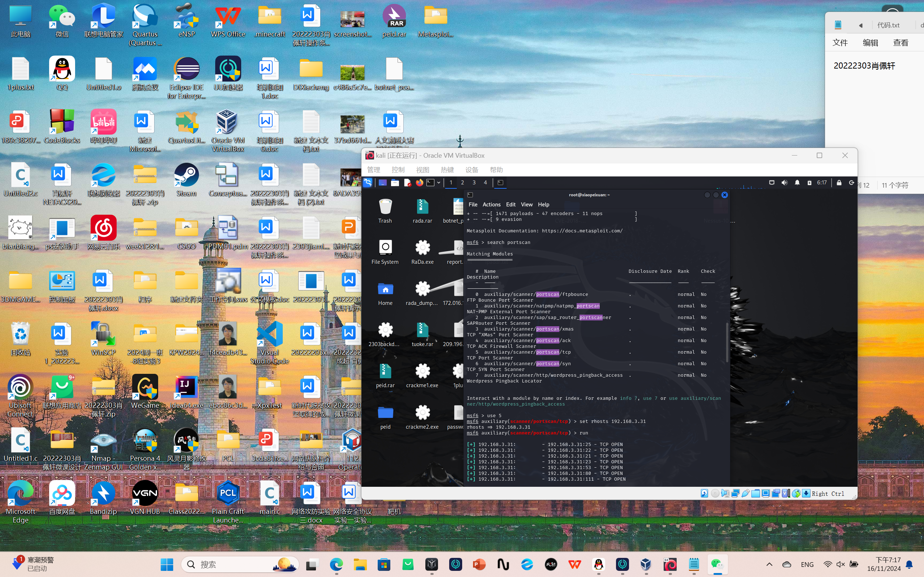
Task: Open taskbar clock showing 16/11/2024
Action: point(884,564)
